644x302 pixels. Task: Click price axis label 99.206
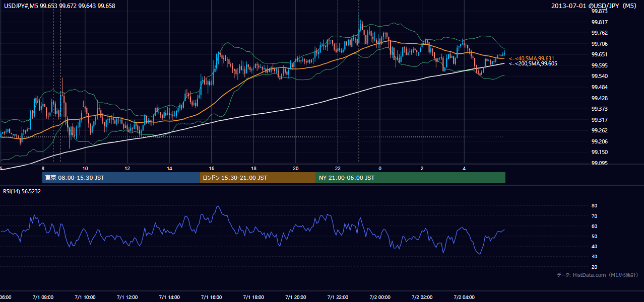pyautogui.click(x=600, y=141)
